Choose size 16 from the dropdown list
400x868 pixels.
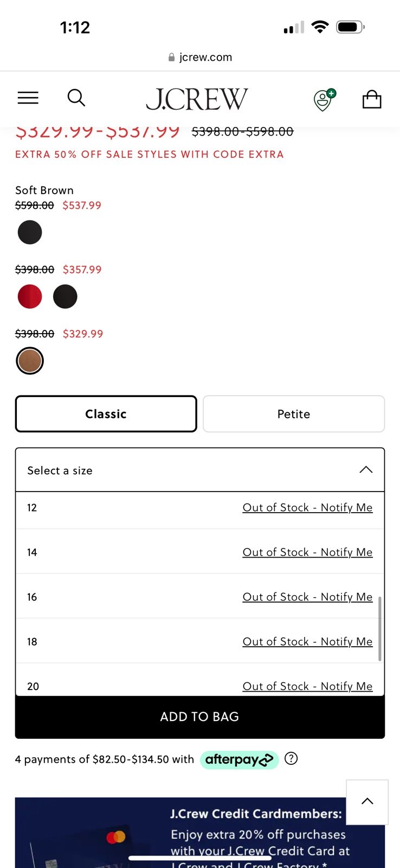point(200,597)
